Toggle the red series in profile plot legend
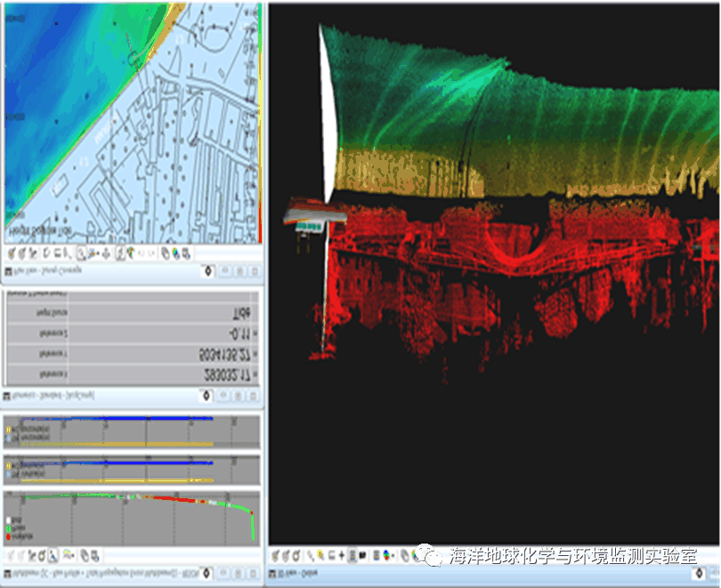 (x=10, y=536)
